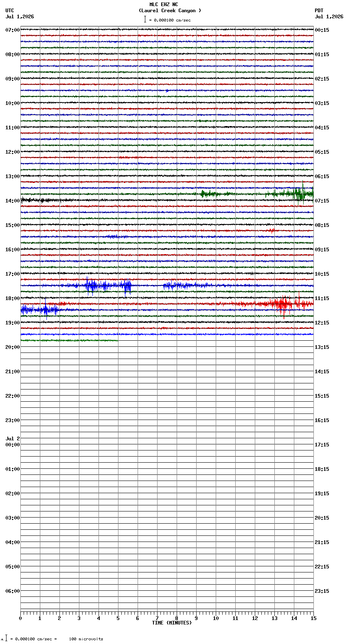The image size is (346, 644).
Task: Click the 09:00 UTC time label
Action: click(13, 79)
